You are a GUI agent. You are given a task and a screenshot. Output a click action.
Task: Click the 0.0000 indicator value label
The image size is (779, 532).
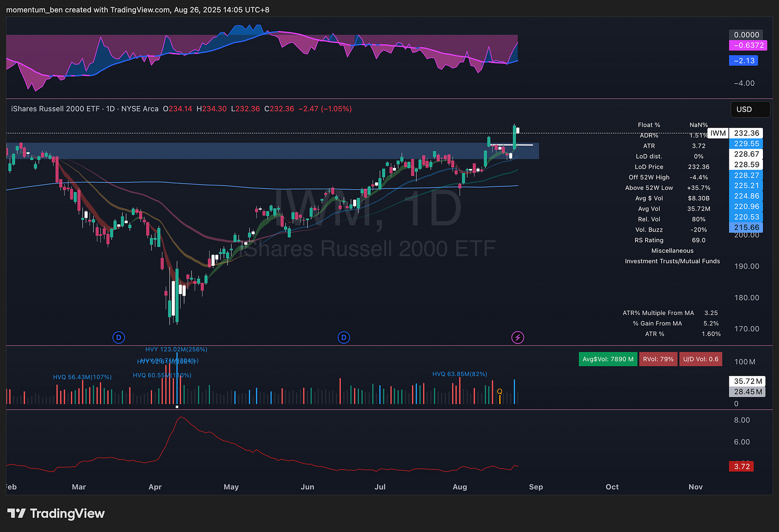[x=746, y=35]
